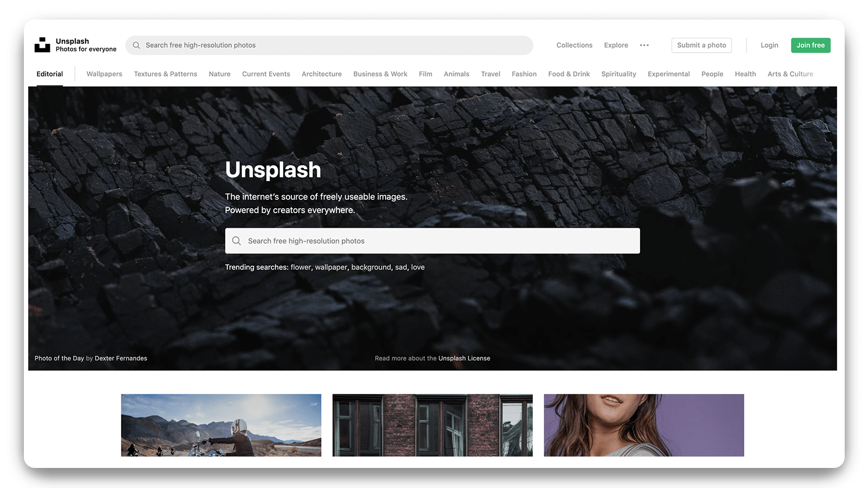Select the Film category
Screen dimensions: 868x488
pos(425,74)
